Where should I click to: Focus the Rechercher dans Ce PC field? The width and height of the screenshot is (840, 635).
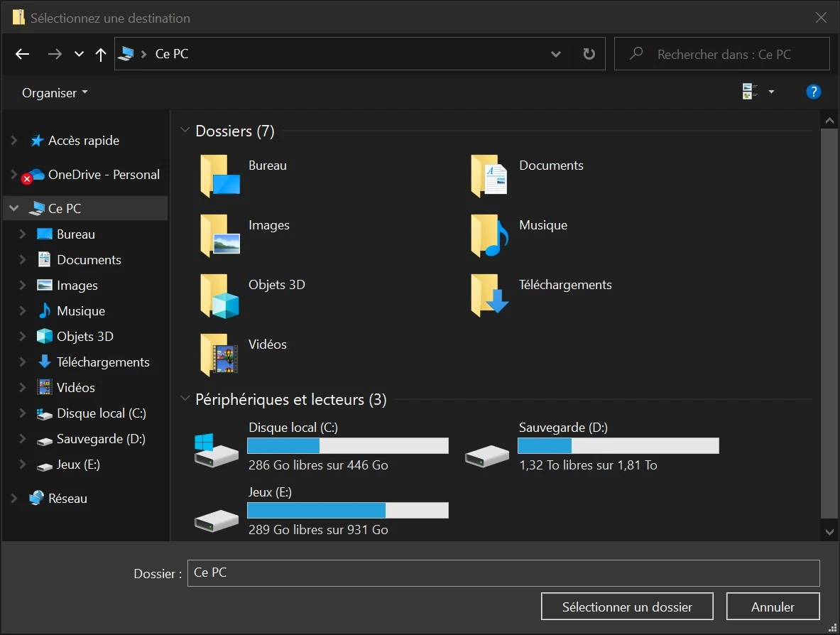pos(721,53)
